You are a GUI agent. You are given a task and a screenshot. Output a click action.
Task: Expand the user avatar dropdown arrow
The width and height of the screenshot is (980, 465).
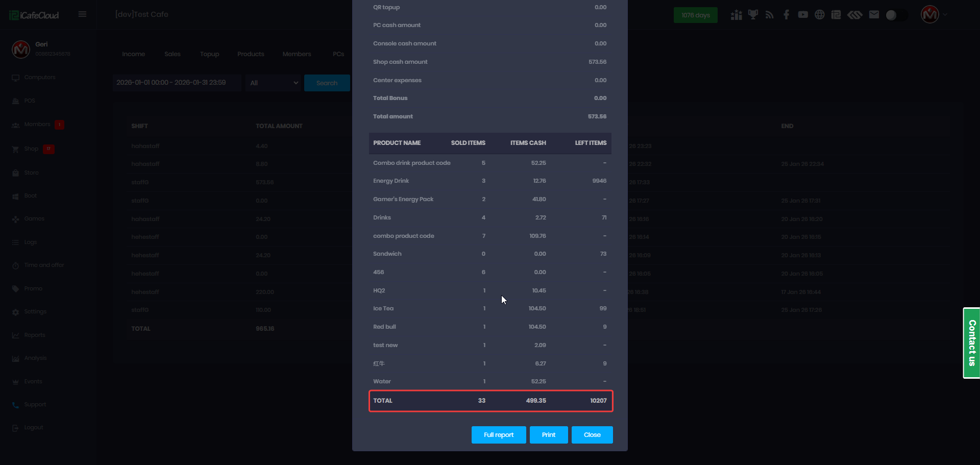click(x=945, y=15)
